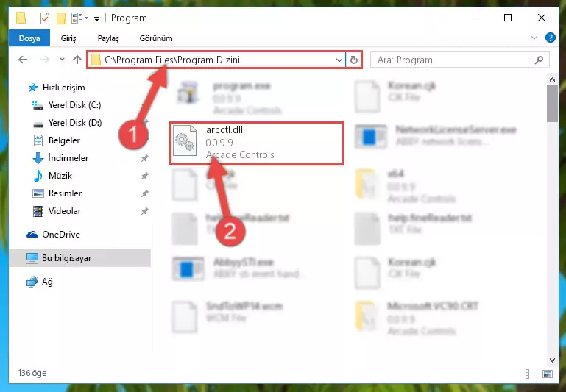Switch to Large icons view icon
This screenshot has height=392, width=566.
(547, 374)
